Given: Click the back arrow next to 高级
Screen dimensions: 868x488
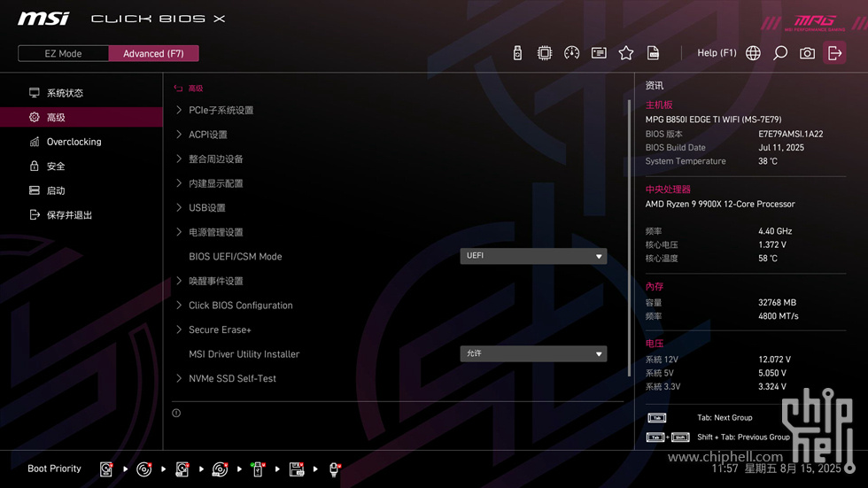Looking at the screenshot, I should tap(178, 88).
